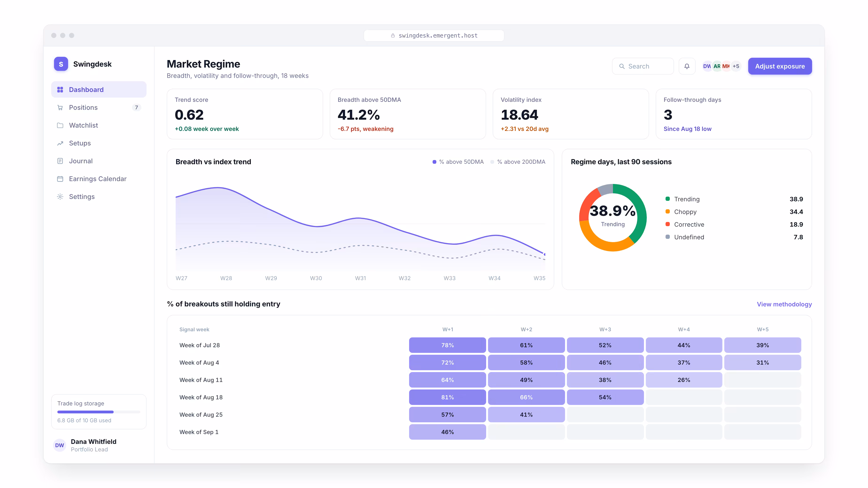
Task: Click the Trend score card value 0.62
Action: coord(189,115)
